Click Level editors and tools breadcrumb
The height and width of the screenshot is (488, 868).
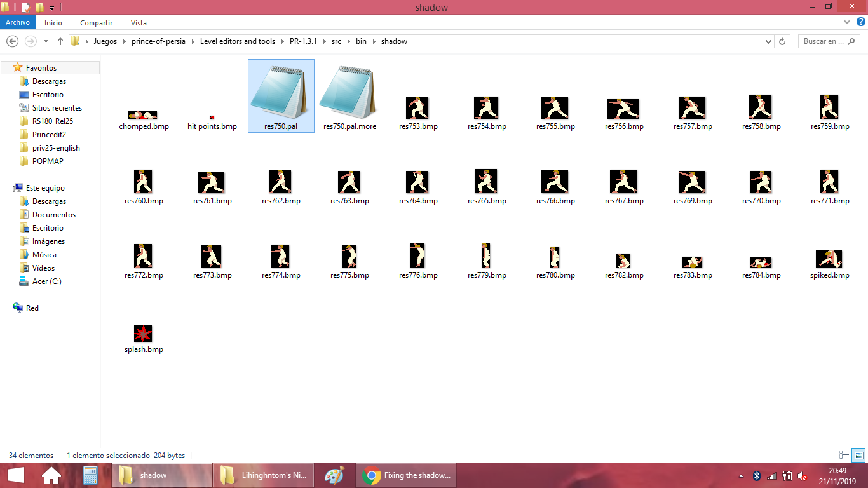(x=238, y=41)
